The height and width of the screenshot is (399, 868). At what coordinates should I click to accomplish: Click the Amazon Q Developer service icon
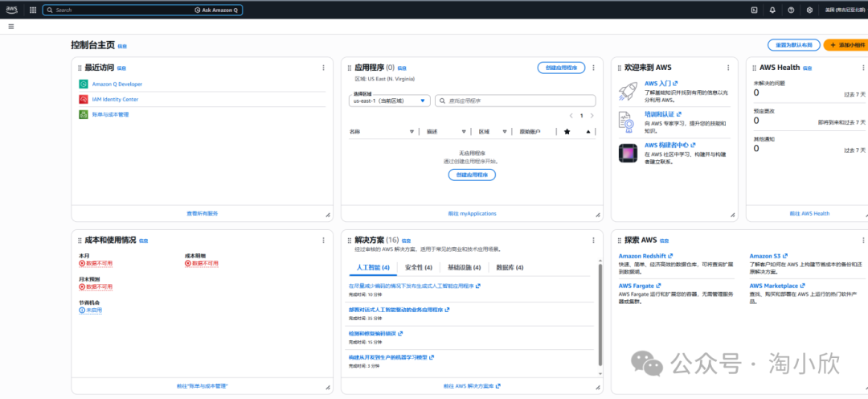[x=84, y=84]
